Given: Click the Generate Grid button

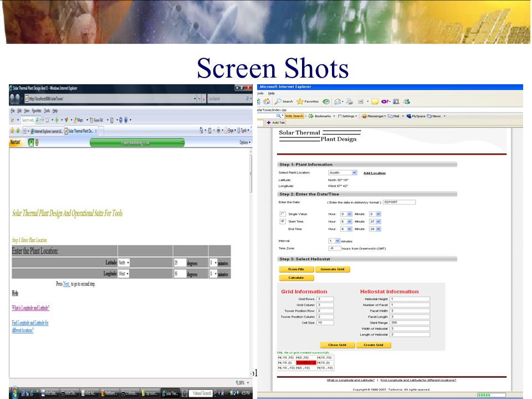Looking at the screenshot, I should click(332, 269).
